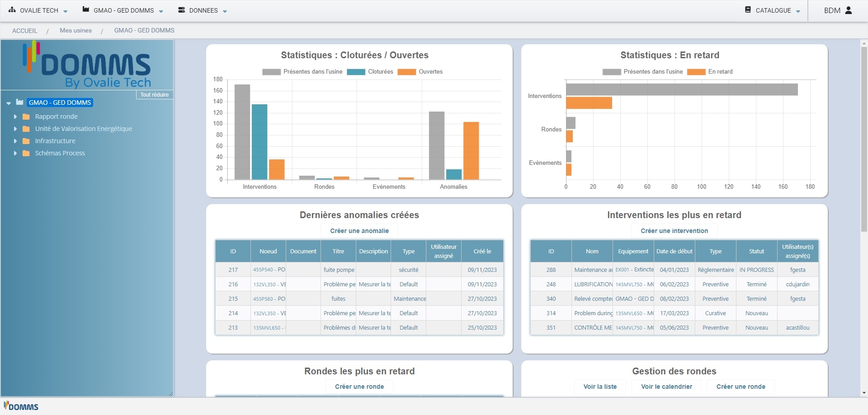868x415 pixels.
Task: Click the grey Présentes dans l'usine swatch in the En retard chart
Action: click(x=611, y=72)
